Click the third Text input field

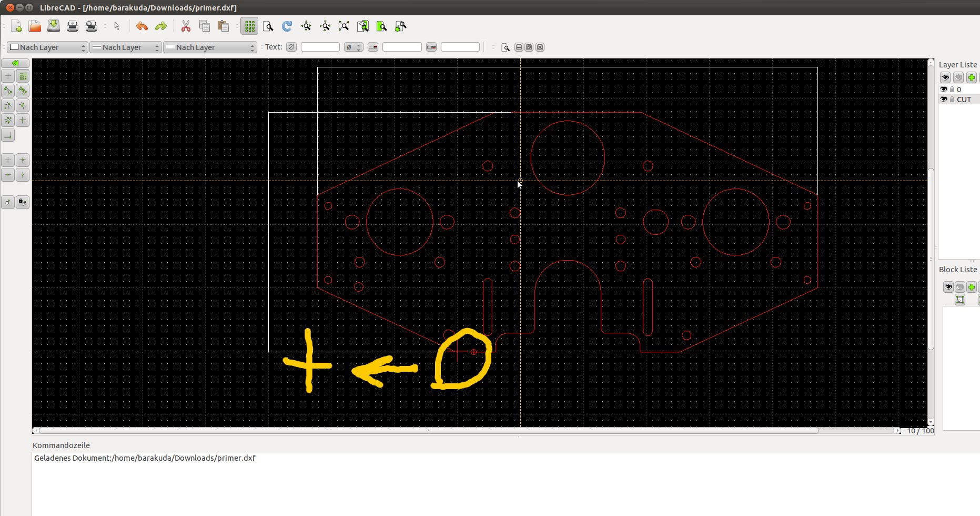click(x=460, y=47)
